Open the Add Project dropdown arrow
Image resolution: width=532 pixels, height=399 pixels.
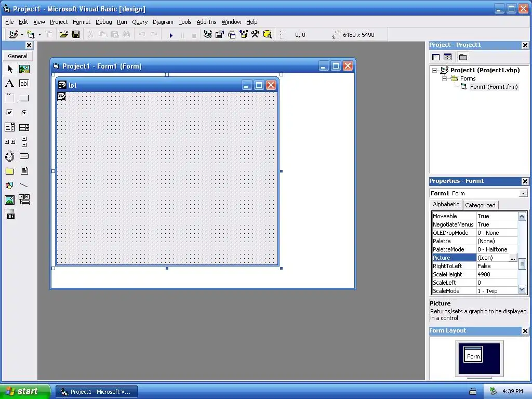(x=22, y=35)
